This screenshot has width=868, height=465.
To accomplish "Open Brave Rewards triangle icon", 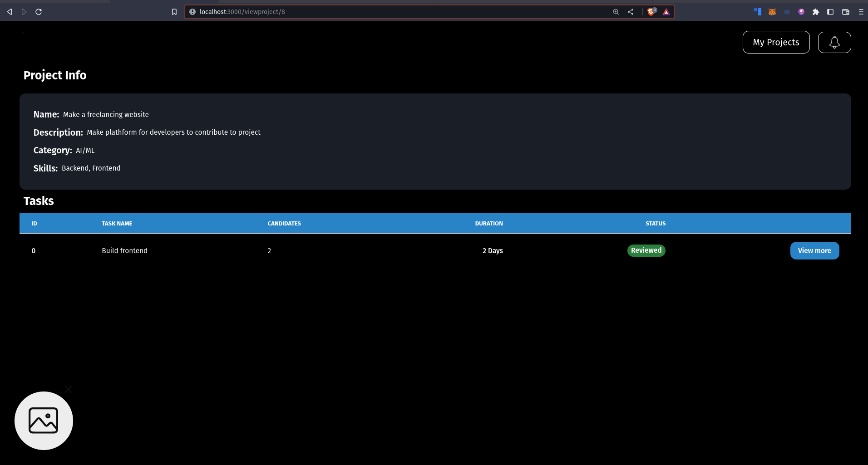I will 666,12.
